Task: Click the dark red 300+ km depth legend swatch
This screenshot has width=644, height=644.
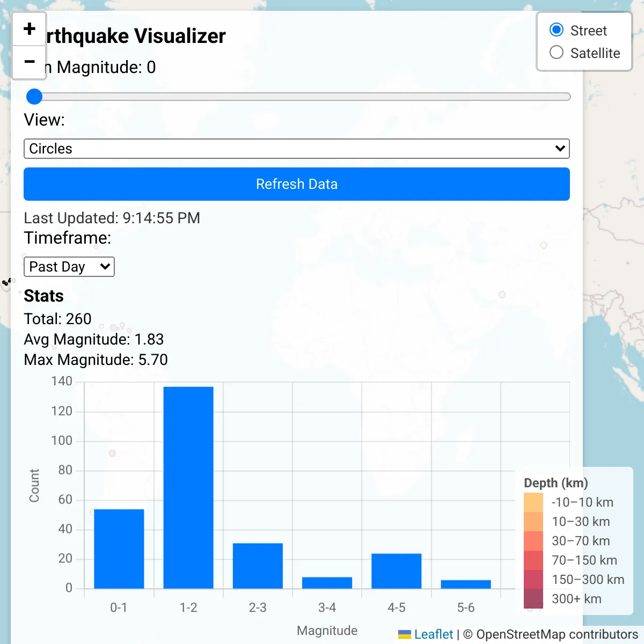Action: point(533,598)
